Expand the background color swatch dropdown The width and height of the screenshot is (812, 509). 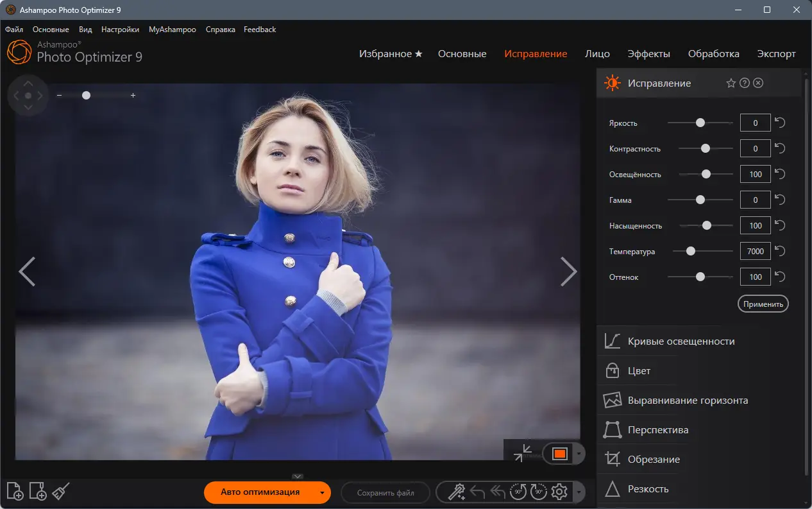[x=579, y=453]
